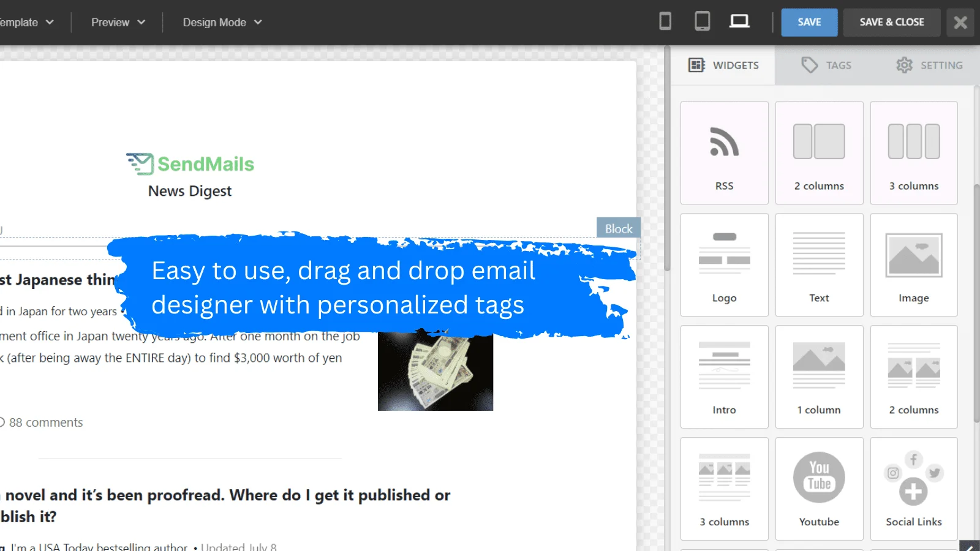The width and height of the screenshot is (980, 551).
Task: Select the novel publishing headline
Action: pyautogui.click(x=225, y=506)
